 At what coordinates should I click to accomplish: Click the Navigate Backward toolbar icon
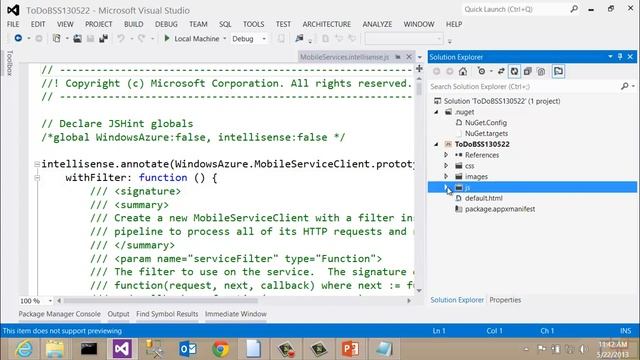coord(18,38)
